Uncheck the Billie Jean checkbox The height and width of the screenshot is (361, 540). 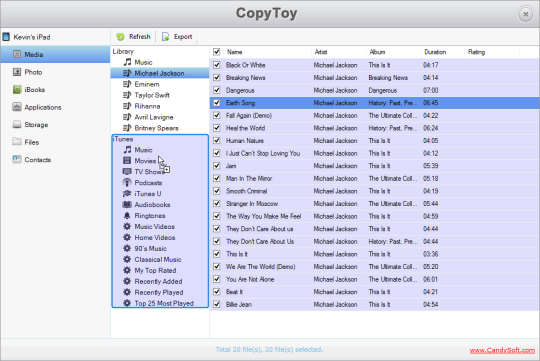[217, 304]
